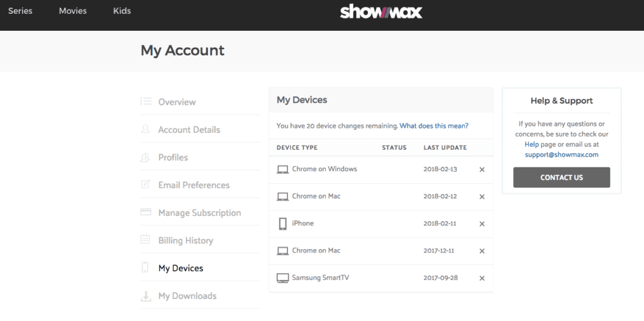
Task: Click the TV icon beside Samsung SmartTV
Action: pos(282,278)
